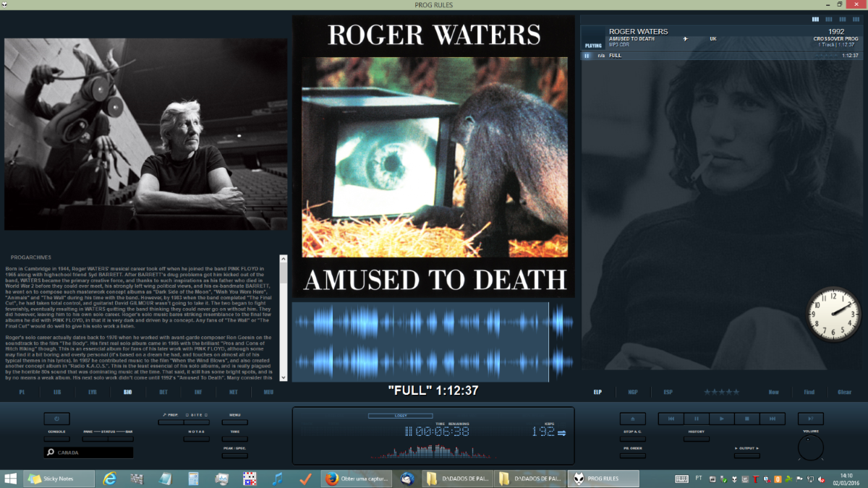Click the orange checkmark taskbar icon
Viewport: 868px width, 488px height.
point(305,479)
